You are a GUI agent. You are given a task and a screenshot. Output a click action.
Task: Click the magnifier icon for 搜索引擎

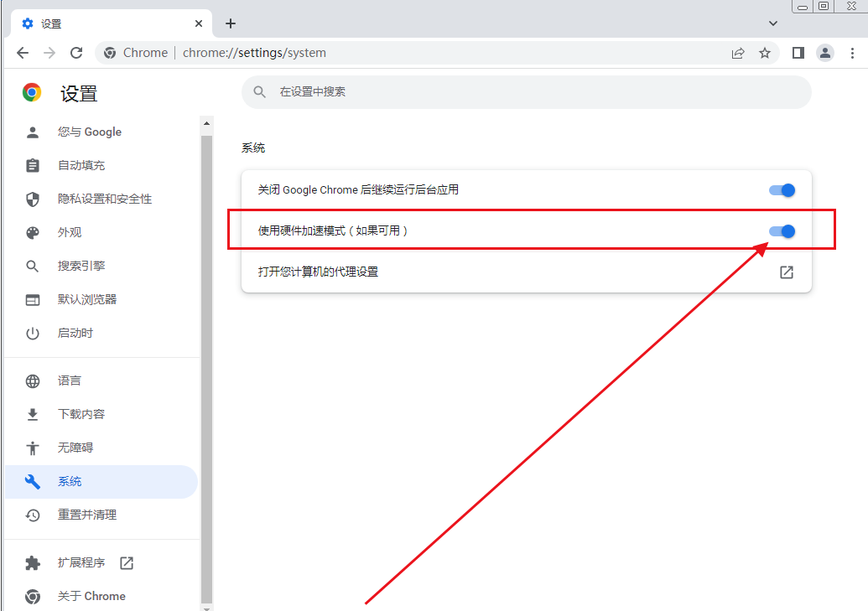pyautogui.click(x=33, y=267)
